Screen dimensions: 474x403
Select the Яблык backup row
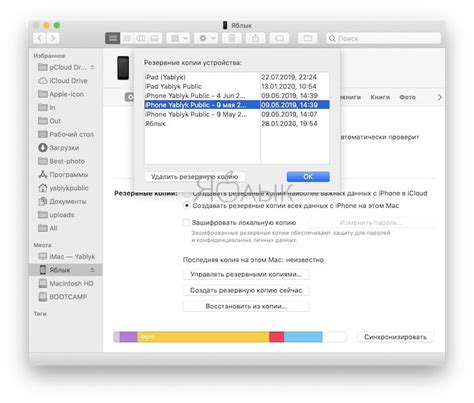pos(237,123)
